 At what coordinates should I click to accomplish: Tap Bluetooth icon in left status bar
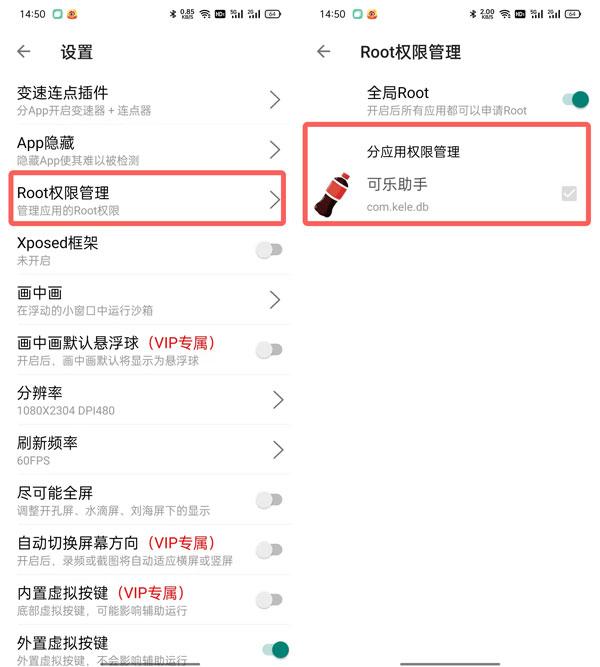pos(173,14)
